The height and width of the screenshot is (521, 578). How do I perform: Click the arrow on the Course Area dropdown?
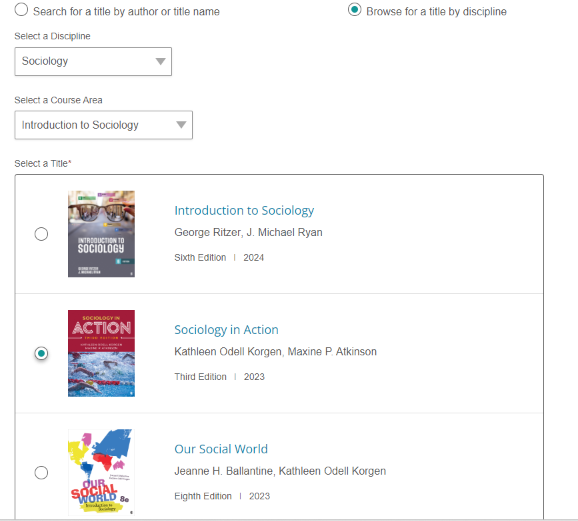pyautogui.click(x=181, y=125)
